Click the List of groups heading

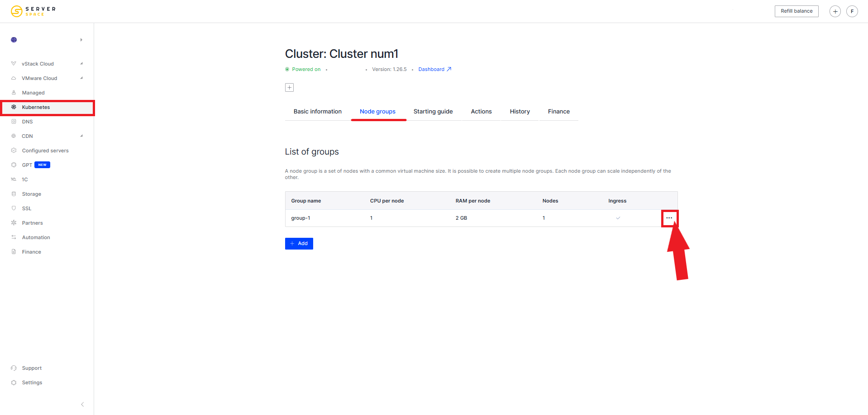pyautogui.click(x=312, y=152)
